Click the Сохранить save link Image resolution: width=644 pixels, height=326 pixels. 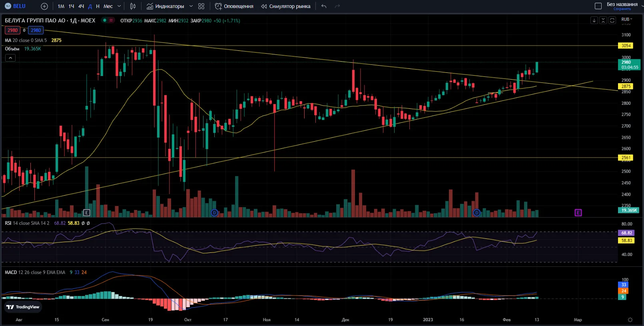pos(622,9)
